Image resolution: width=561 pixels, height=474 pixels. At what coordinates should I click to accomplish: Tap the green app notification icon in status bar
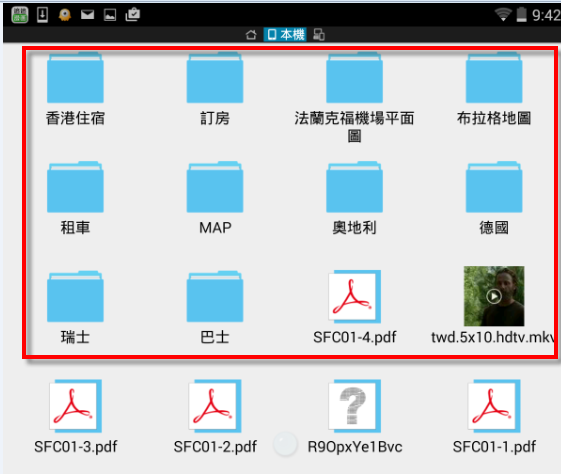(19, 15)
